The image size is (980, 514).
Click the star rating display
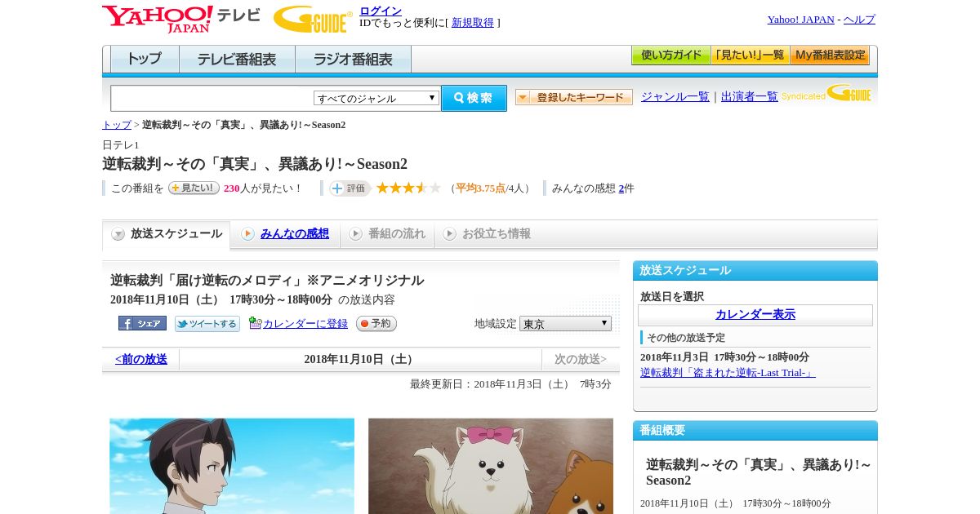tap(408, 188)
